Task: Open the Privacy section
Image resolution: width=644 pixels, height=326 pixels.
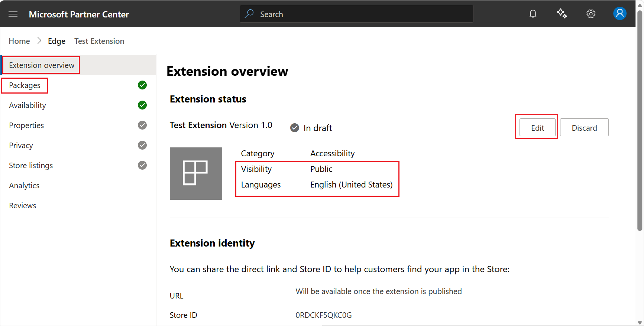Action: [x=78, y=145]
